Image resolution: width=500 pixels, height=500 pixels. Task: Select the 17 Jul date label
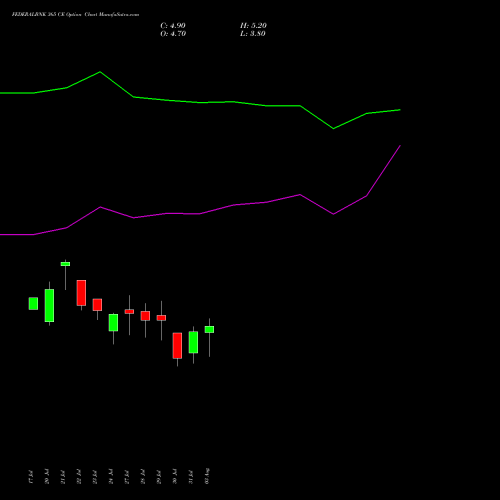31,477
